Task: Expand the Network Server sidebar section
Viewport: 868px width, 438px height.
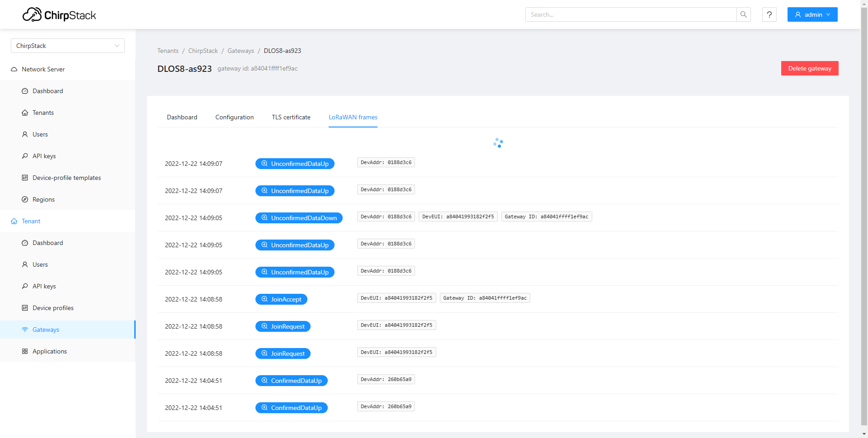Action: [68, 69]
